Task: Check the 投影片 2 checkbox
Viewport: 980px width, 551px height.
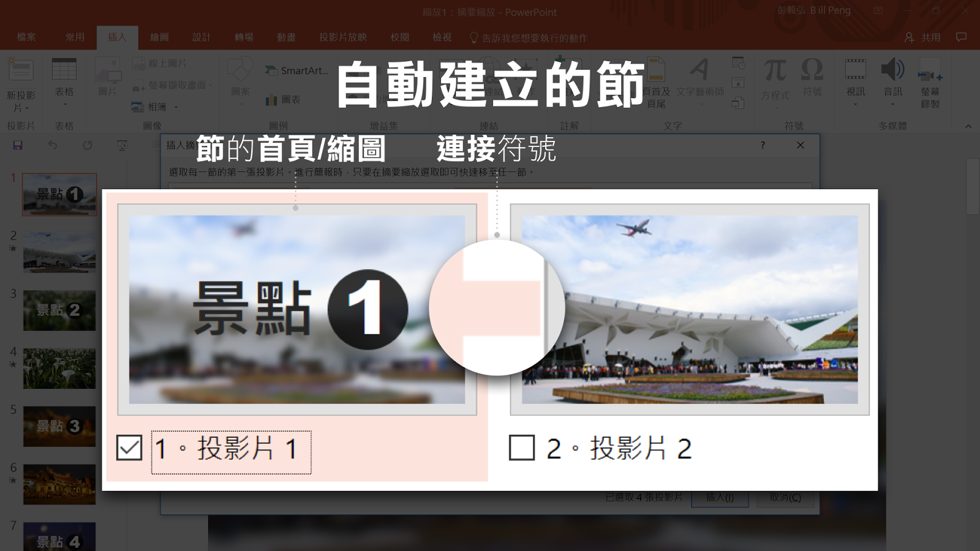Action: click(522, 448)
